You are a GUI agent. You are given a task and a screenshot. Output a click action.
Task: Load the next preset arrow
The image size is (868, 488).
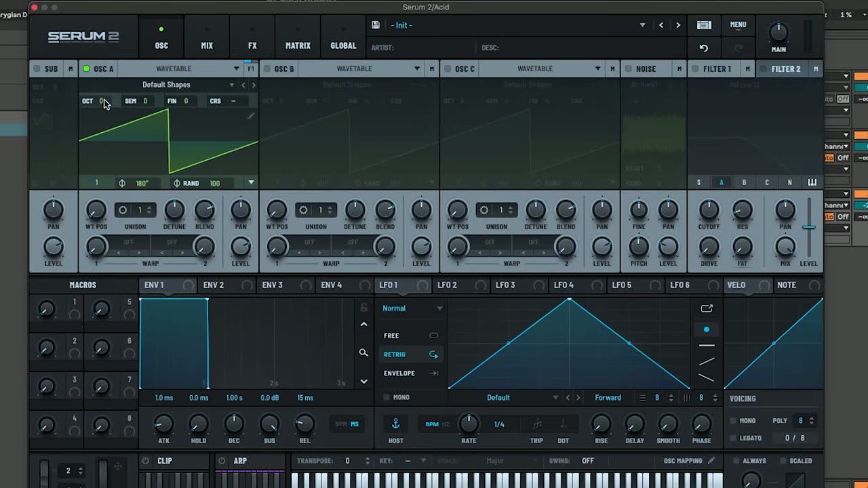677,25
